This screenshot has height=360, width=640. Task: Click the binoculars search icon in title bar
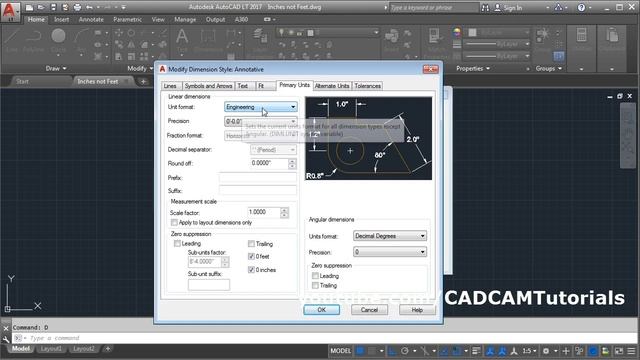[x=485, y=8]
